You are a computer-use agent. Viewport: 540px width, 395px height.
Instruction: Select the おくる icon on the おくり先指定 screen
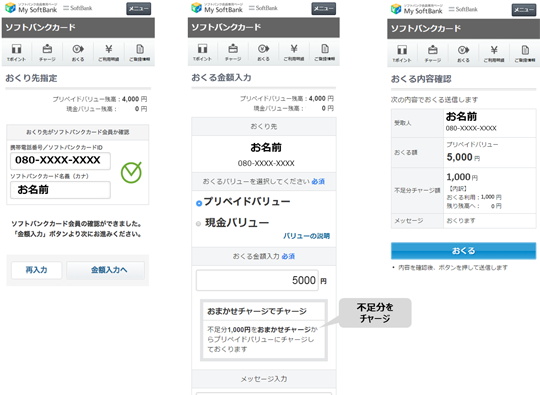coord(78,52)
